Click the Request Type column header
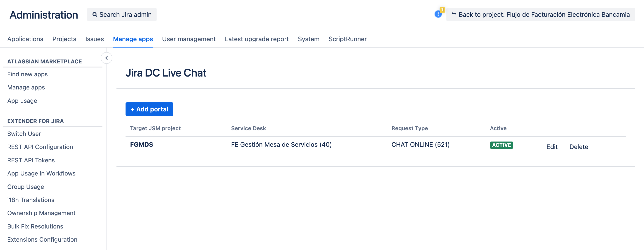 tap(410, 128)
